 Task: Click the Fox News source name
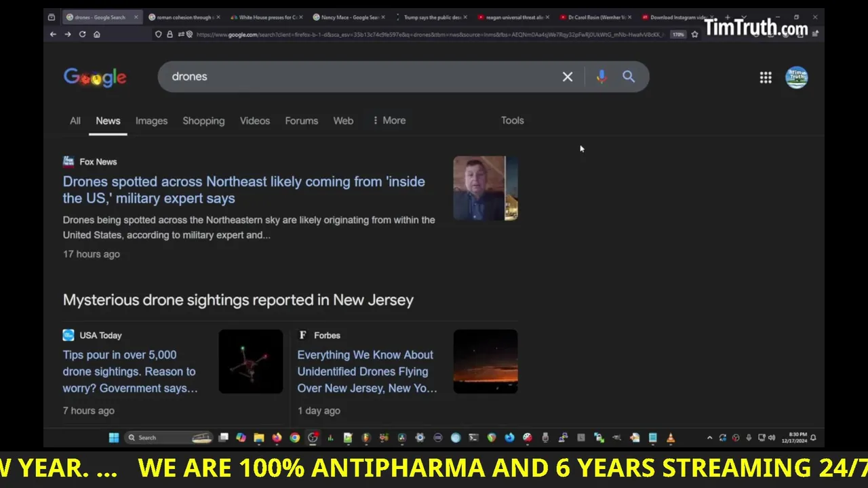pyautogui.click(x=98, y=161)
